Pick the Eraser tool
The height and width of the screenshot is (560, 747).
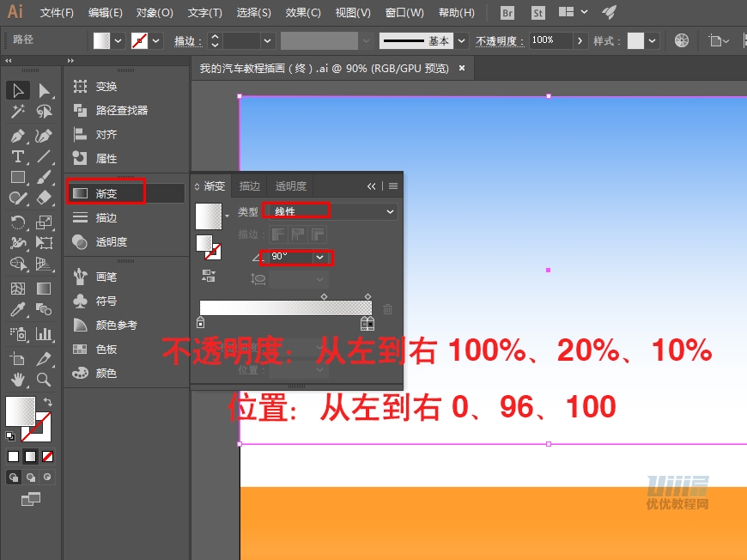[x=44, y=198]
